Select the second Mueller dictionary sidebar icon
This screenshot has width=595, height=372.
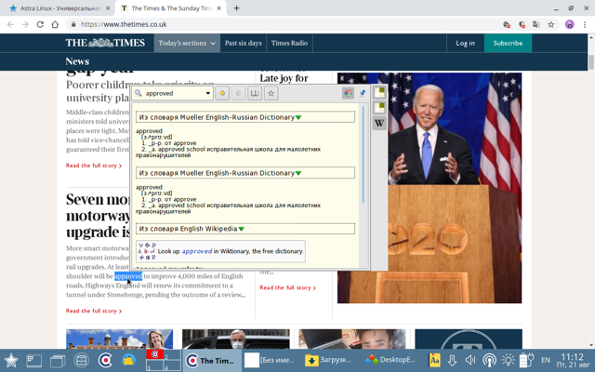pos(379,107)
